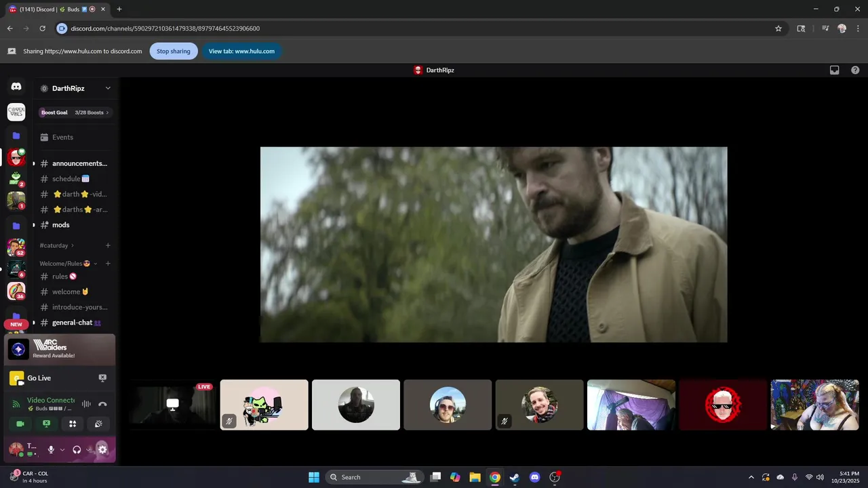Screen dimensions: 868x488
Task: Open Discord direct messages home icon
Action: (x=16, y=87)
